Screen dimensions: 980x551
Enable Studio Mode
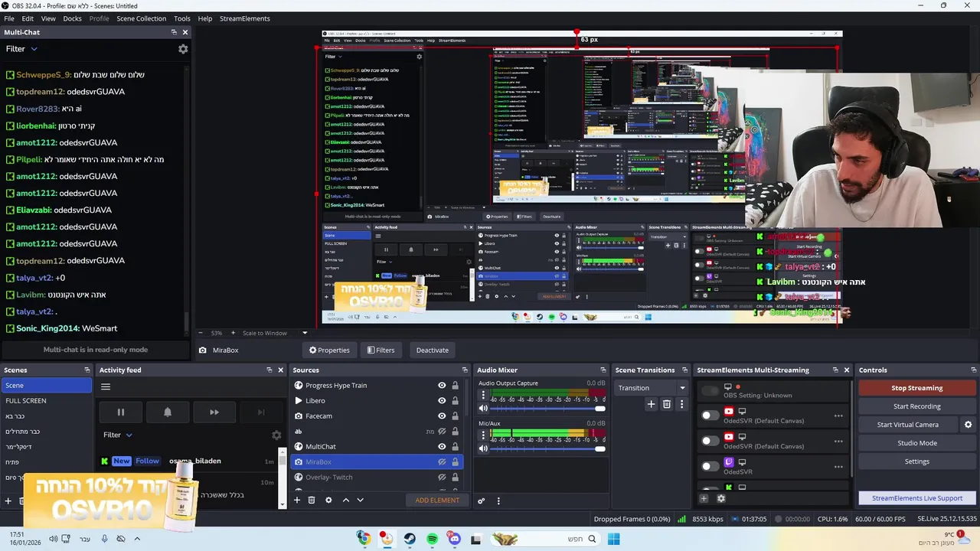click(916, 443)
